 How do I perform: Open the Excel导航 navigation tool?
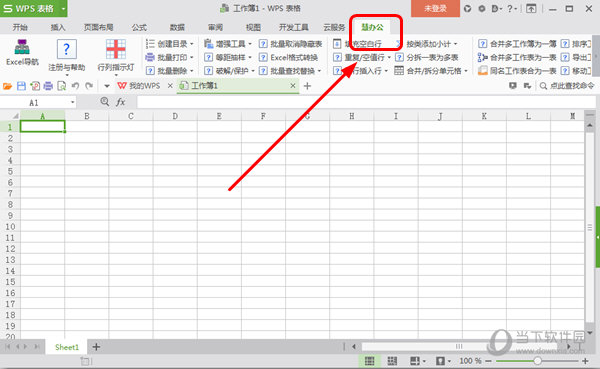point(22,52)
